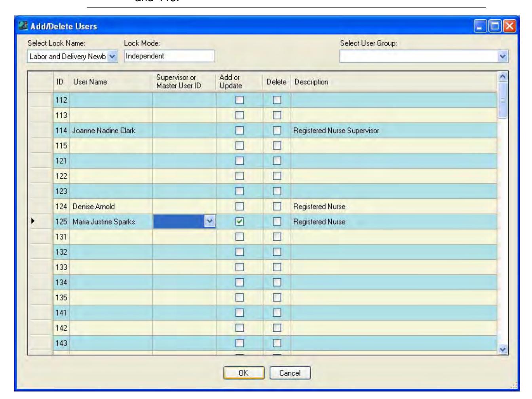Screen dimensions: 532x399
Task: Check Add or Update for ID 143
Action: [x=239, y=343]
